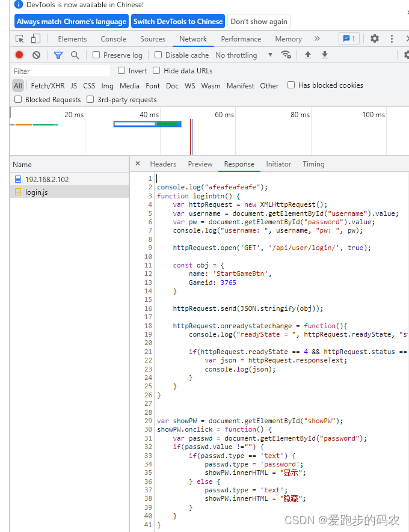Image resolution: width=409 pixels, height=532 pixels.
Task: Open the Timing tab
Action: pos(313,164)
